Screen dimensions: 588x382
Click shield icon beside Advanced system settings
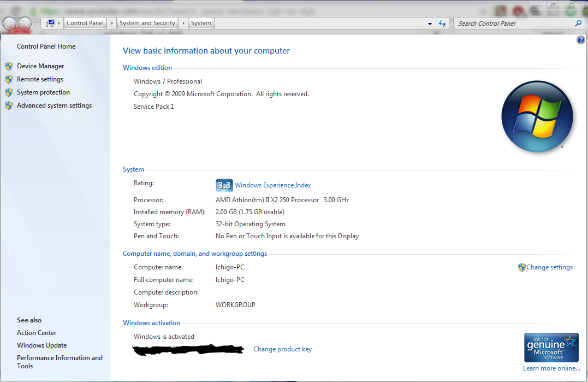[x=9, y=106]
